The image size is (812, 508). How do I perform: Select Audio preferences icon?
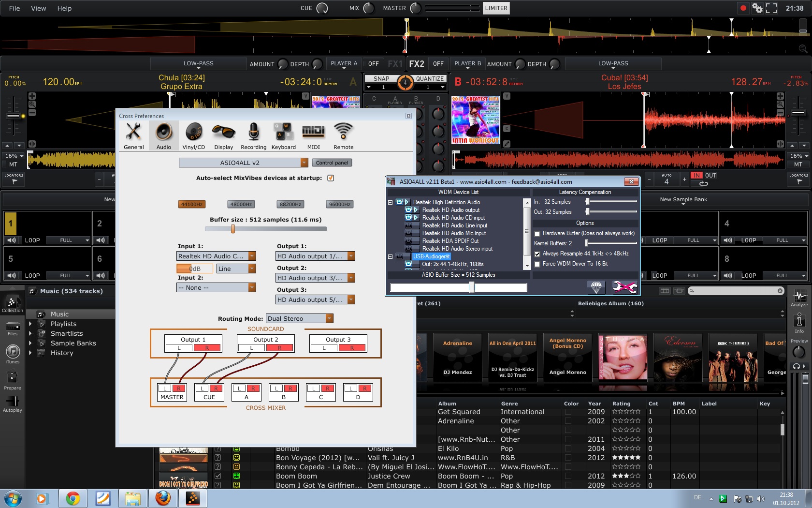coord(163,135)
